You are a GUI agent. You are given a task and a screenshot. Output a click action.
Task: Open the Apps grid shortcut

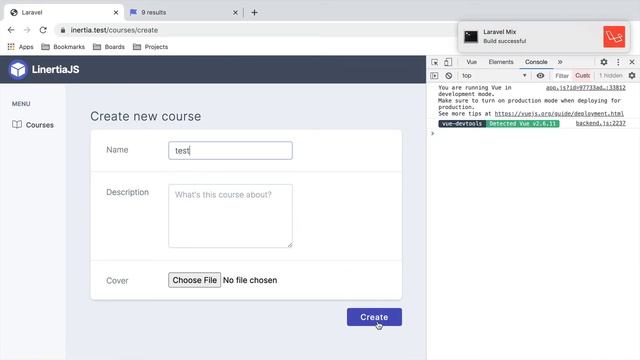pos(20,47)
